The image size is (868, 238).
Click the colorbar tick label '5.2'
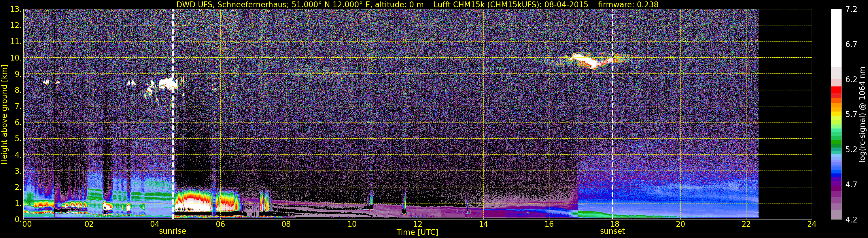click(x=851, y=150)
